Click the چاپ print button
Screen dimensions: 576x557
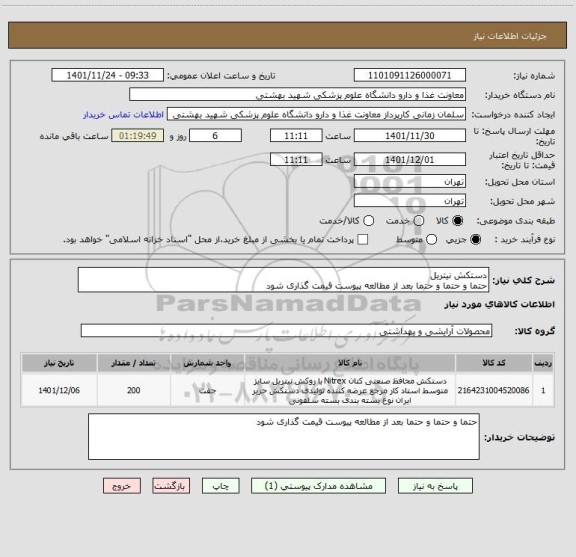point(221,486)
